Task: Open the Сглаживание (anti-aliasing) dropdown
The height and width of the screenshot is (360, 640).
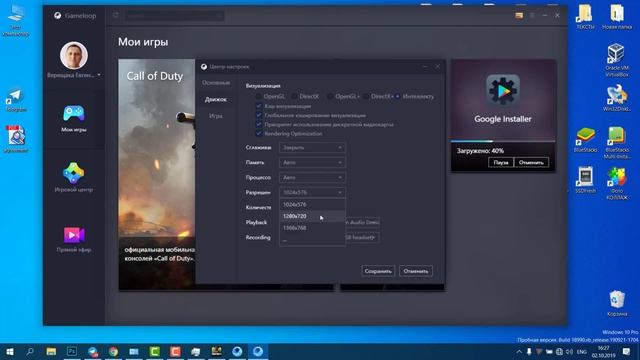Action: click(x=312, y=147)
